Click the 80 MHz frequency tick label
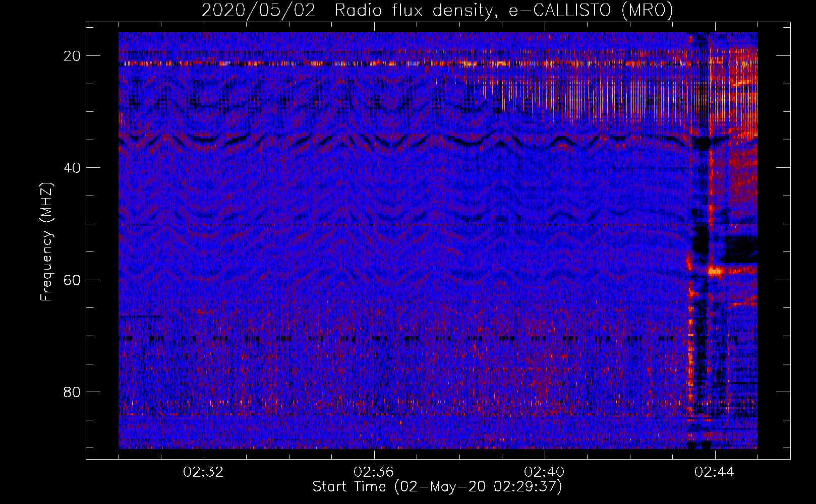This screenshot has width=816, height=504. 73,392
